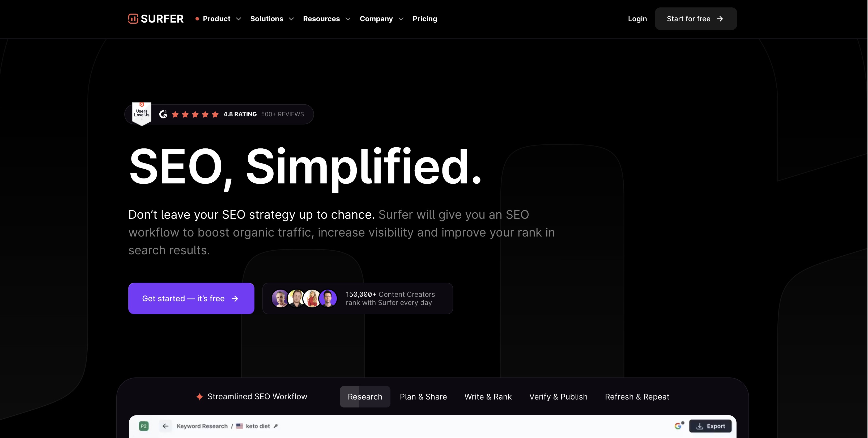Toggle the Plan & Share workflow step
Image resolution: width=868 pixels, height=438 pixels.
(x=423, y=396)
